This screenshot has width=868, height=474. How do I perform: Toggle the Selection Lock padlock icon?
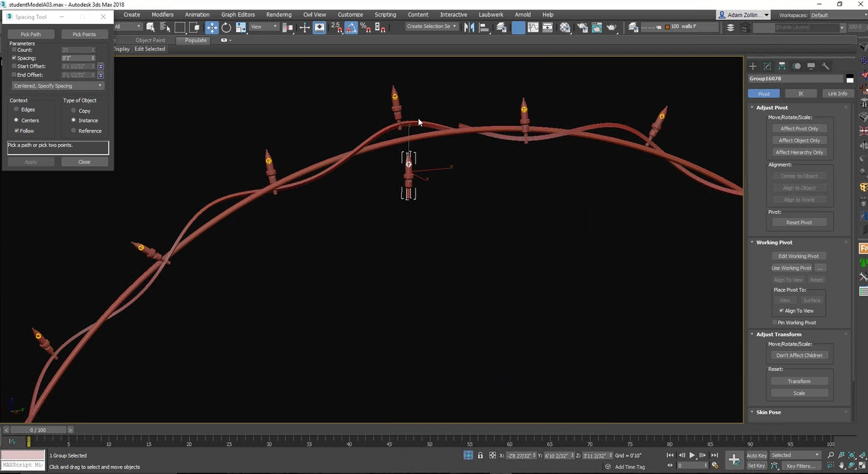point(480,456)
